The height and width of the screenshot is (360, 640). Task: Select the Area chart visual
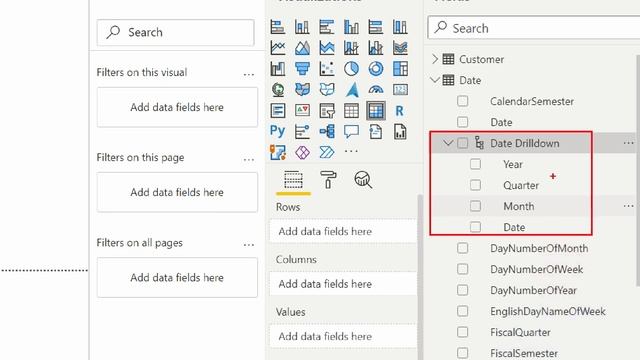pos(302,48)
